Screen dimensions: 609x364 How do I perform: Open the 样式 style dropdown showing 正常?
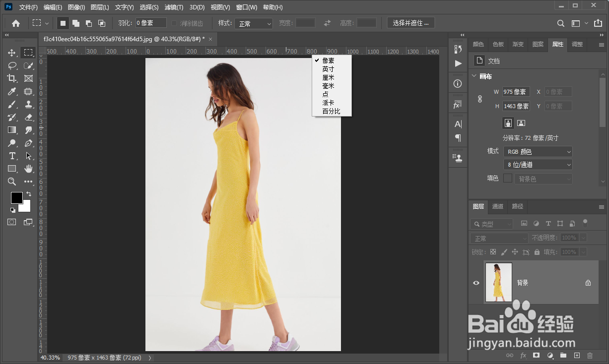coord(254,23)
